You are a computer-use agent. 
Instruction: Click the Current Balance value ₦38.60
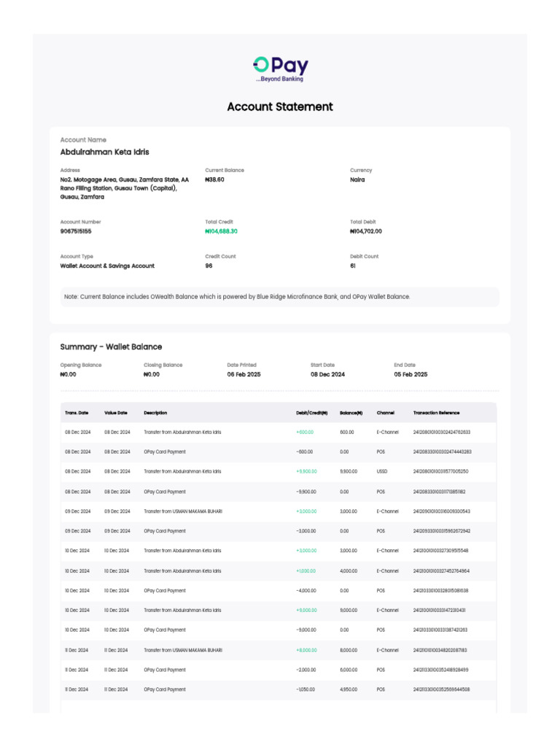215,179
